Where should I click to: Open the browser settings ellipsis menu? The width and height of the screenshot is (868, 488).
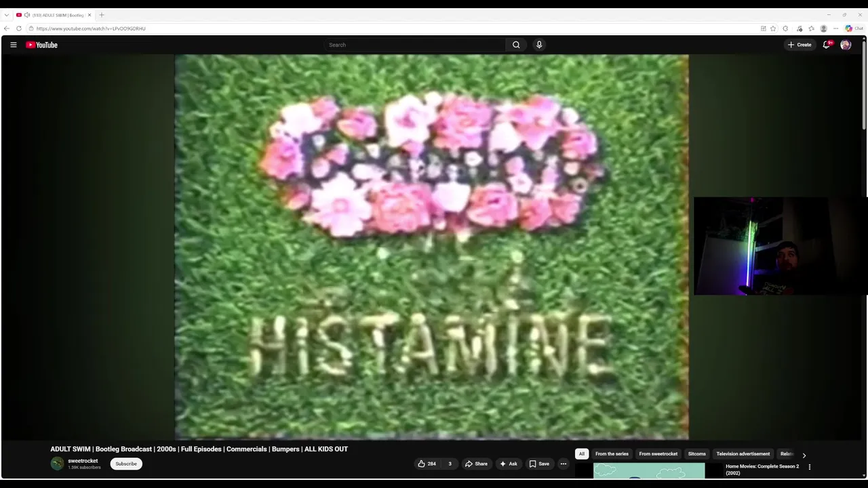click(835, 28)
